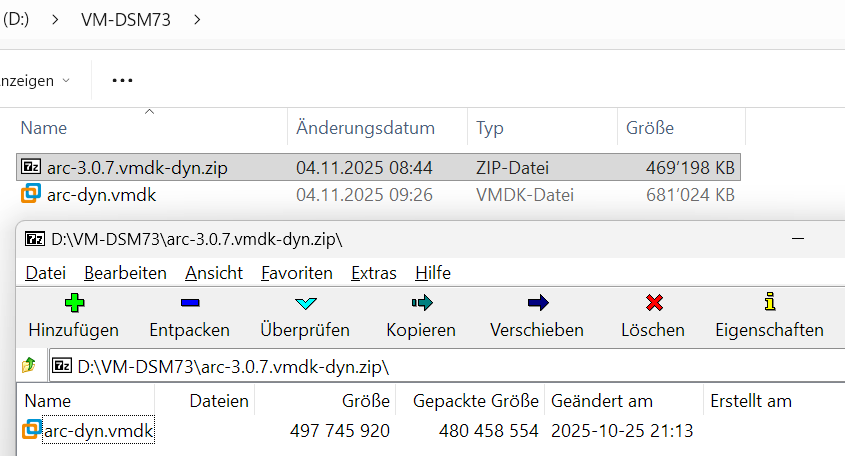Screen dimensions: 845x456
Task: Click the Überprüfen checkmark icon
Action: pos(306,303)
